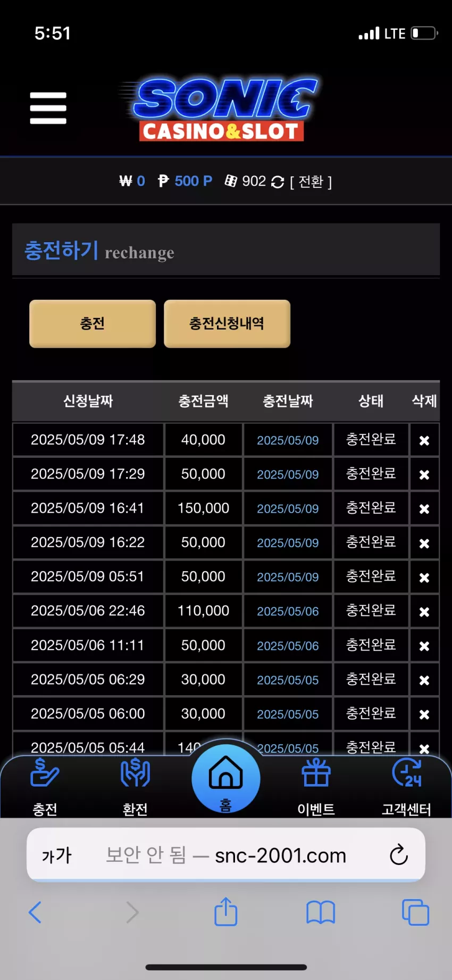Screen dimensions: 452x980
Task: Delete the 17:48 40,000 recharge record
Action: [x=424, y=440]
